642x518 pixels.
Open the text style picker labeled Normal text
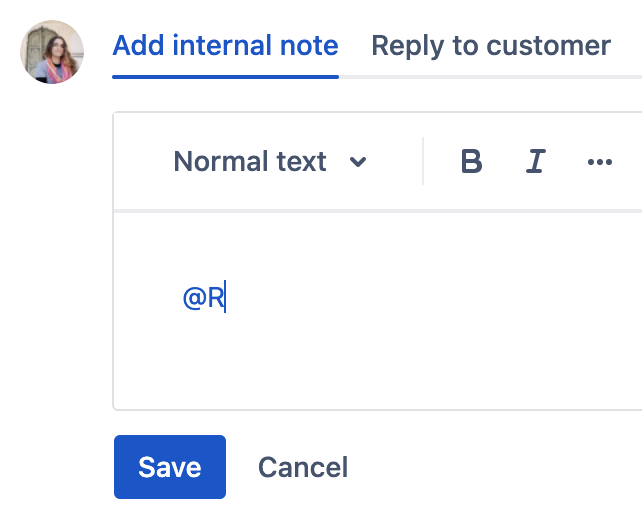click(x=251, y=162)
